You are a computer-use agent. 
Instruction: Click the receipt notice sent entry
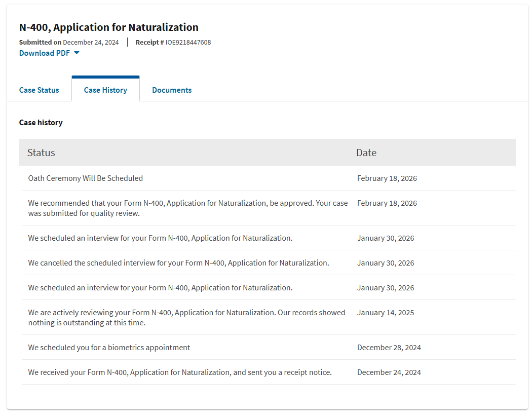pyautogui.click(x=180, y=372)
